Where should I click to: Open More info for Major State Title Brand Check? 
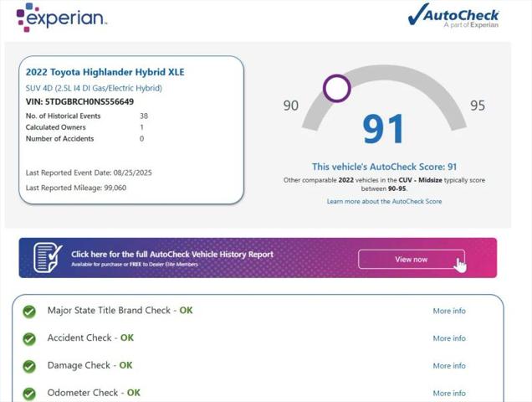[449, 311]
